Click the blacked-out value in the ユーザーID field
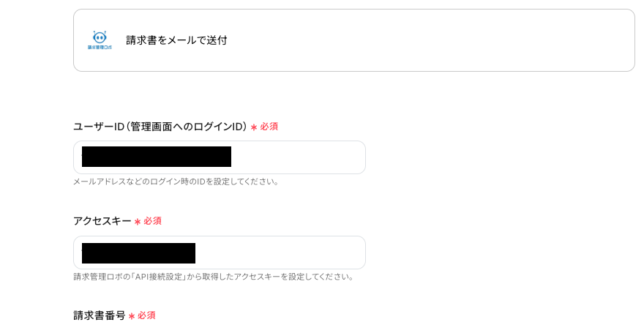 157,157
